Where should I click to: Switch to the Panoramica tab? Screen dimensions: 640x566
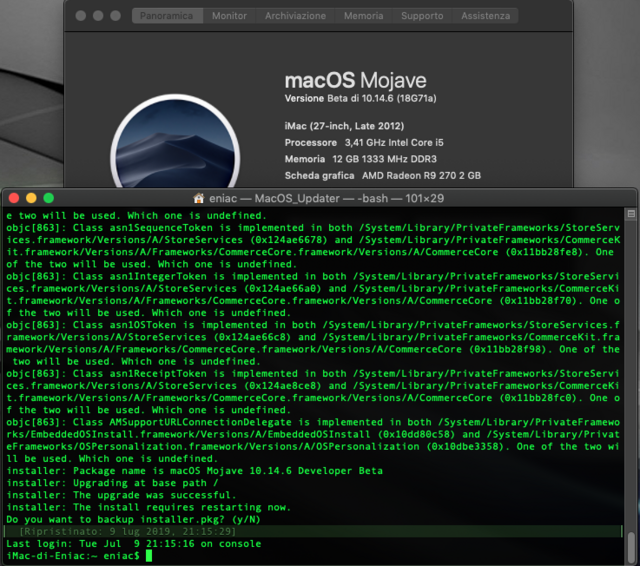167,16
